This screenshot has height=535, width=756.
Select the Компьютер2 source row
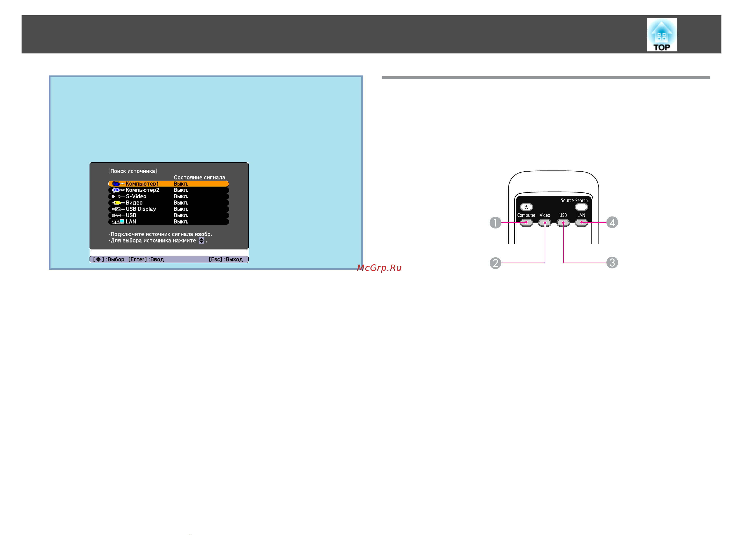coord(168,190)
